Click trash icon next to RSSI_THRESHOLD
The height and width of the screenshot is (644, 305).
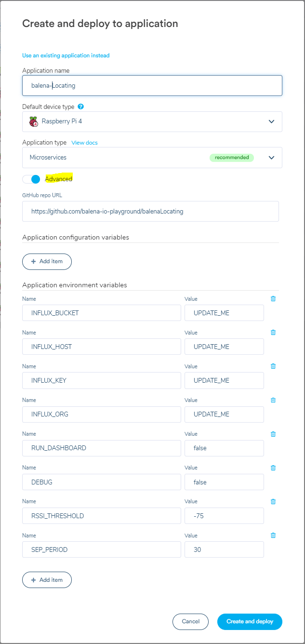[x=273, y=501]
